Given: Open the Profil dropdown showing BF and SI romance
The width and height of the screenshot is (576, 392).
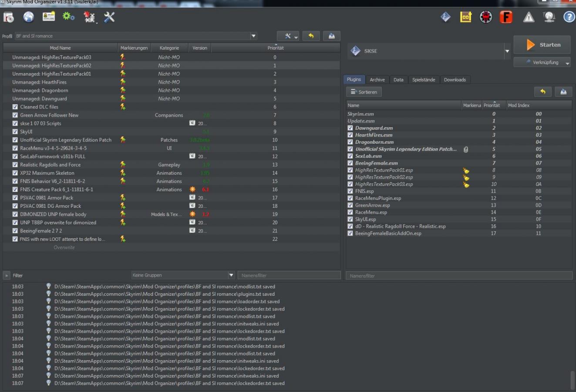Looking at the screenshot, I should (253, 36).
